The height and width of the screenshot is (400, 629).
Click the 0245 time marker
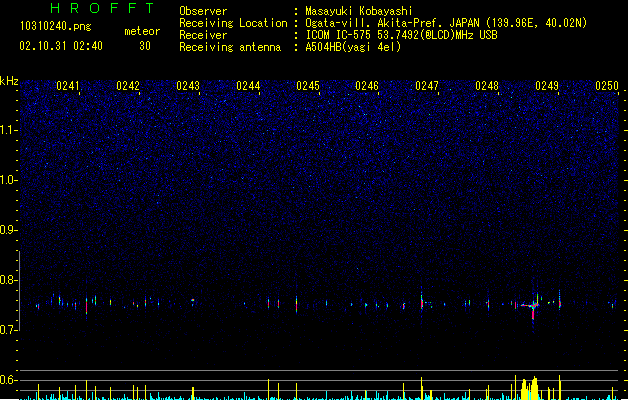pyautogui.click(x=308, y=86)
